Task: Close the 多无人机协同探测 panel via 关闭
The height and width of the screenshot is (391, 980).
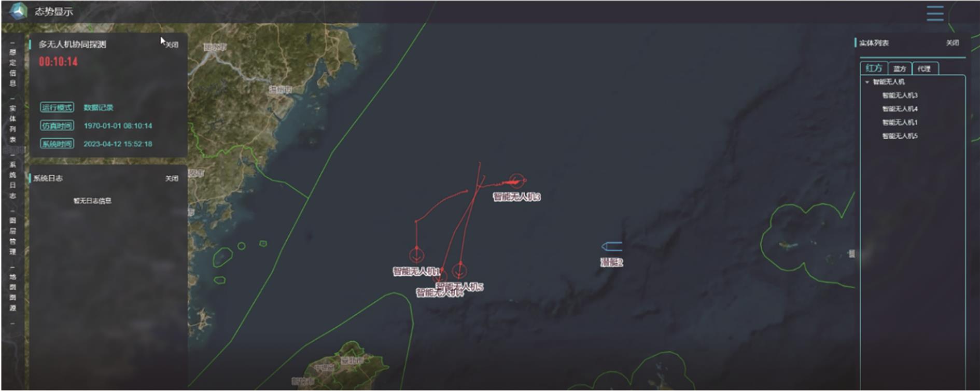Action: click(172, 45)
